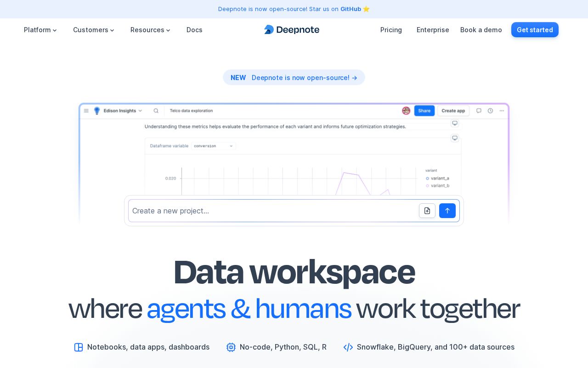
Task: Open the hamburger menu in the notebook preview
Action: (x=86, y=111)
